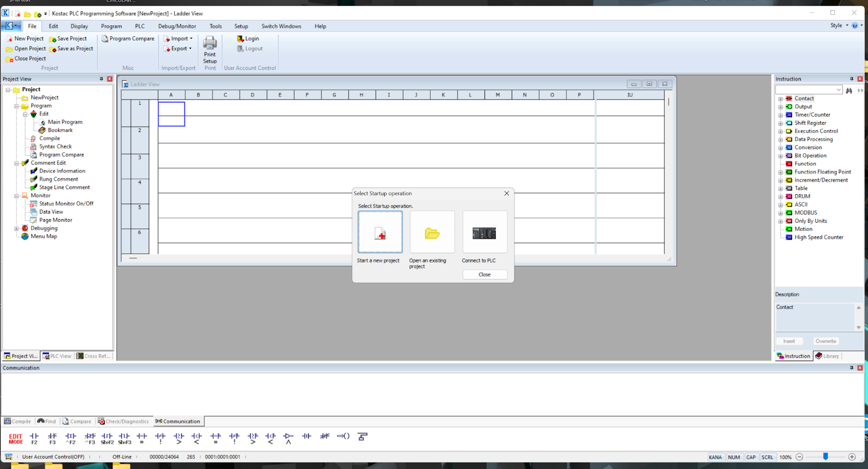
Task: Open the instruction search combo box
Action: coord(839,90)
